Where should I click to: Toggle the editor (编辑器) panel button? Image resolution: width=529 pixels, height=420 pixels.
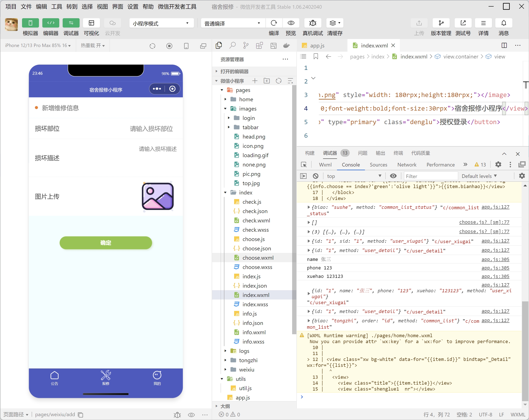click(51, 23)
